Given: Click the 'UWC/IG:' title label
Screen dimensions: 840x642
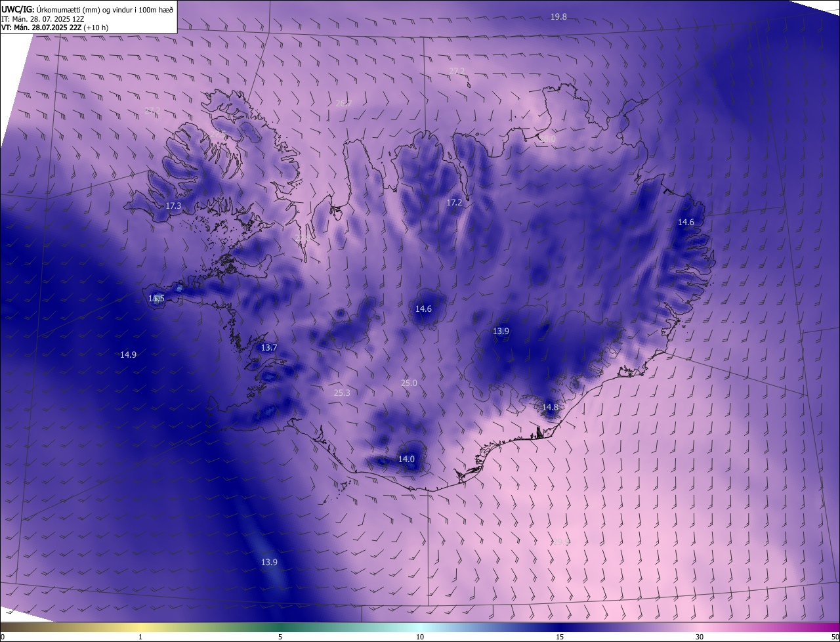Looking at the screenshot, I should [x=18, y=9].
